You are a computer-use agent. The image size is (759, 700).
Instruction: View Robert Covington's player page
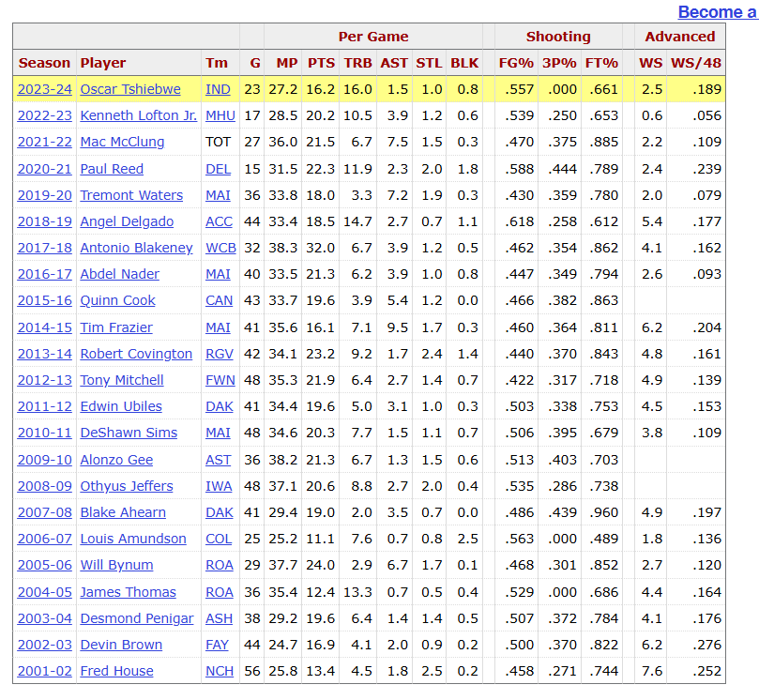[x=136, y=354]
